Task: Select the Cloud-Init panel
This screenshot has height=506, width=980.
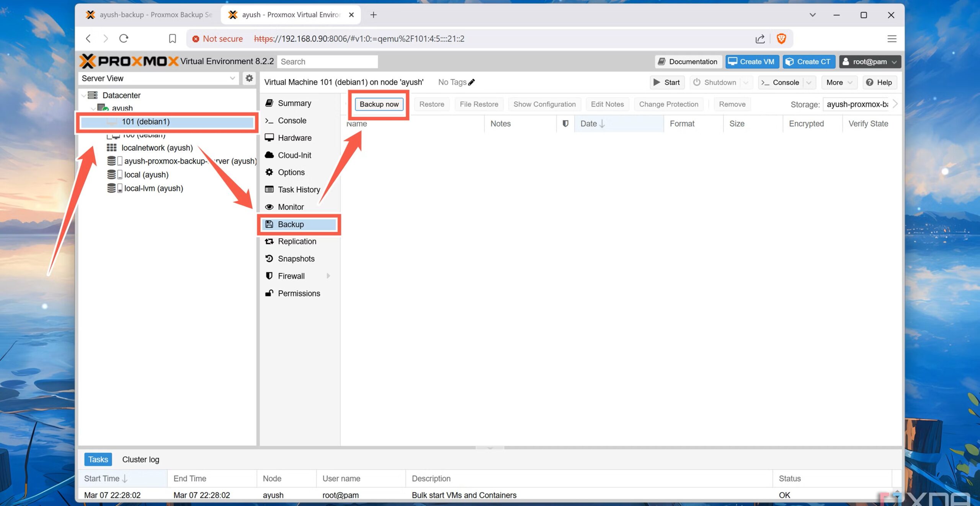Action: (x=294, y=155)
